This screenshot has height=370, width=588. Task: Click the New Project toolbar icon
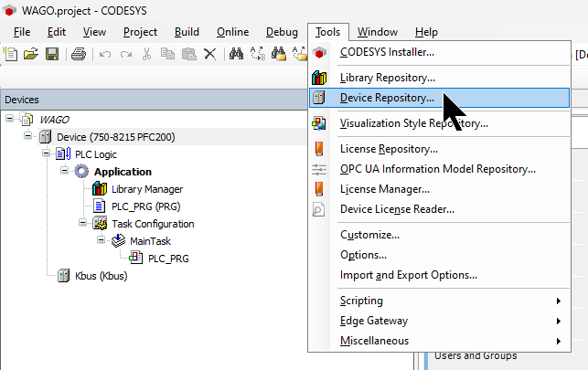(x=10, y=54)
